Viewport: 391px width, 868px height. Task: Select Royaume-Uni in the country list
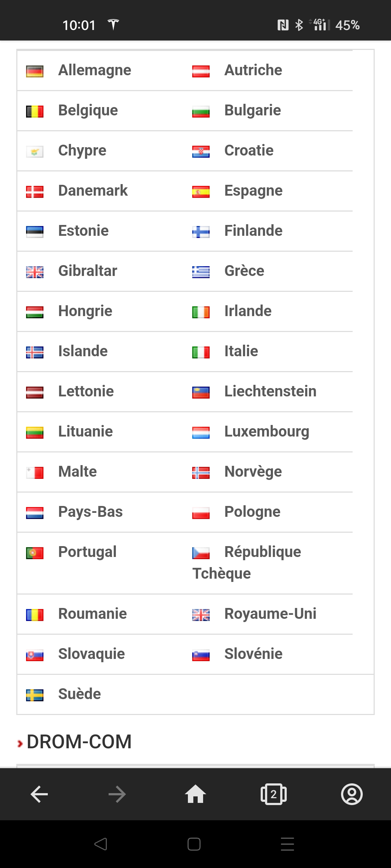(x=270, y=614)
